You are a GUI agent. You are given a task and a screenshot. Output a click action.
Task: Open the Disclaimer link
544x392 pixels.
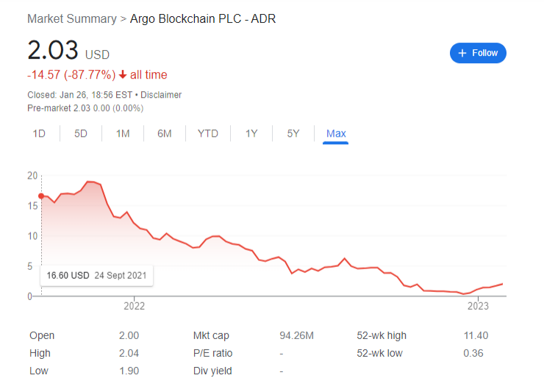pyautogui.click(x=161, y=95)
